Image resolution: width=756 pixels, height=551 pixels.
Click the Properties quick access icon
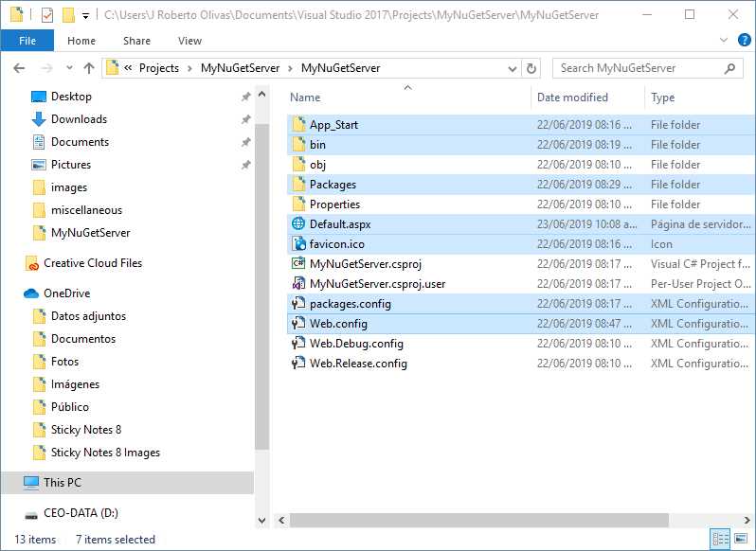pyautogui.click(x=46, y=15)
